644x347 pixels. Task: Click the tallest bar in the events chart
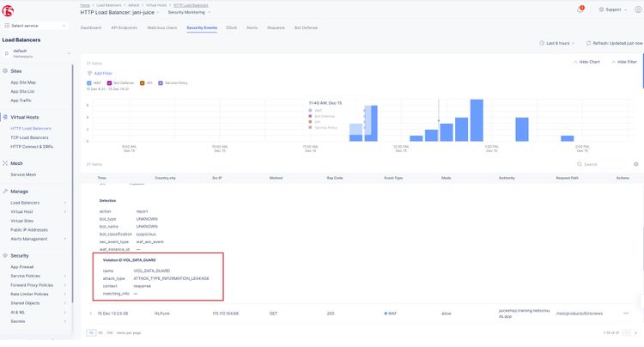pyautogui.click(x=476, y=120)
